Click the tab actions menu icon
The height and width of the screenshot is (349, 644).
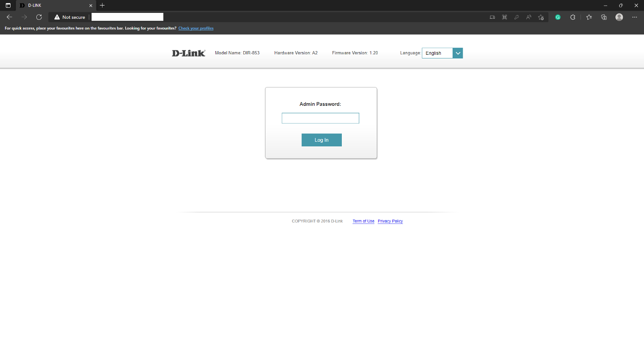(x=8, y=5)
